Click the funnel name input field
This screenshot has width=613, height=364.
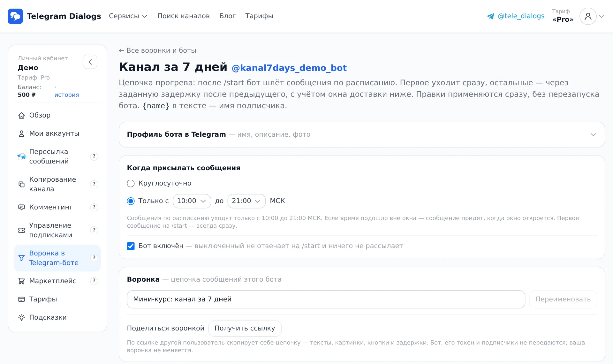tap(326, 299)
